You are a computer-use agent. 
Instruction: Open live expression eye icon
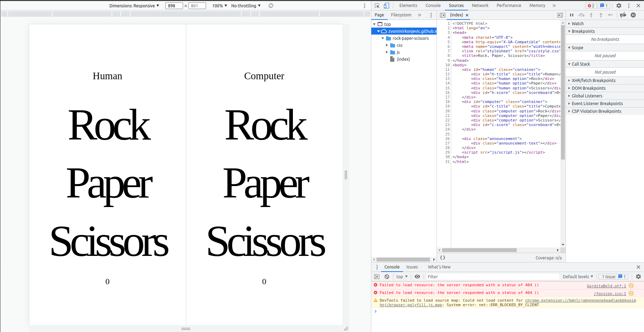pyautogui.click(x=417, y=276)
